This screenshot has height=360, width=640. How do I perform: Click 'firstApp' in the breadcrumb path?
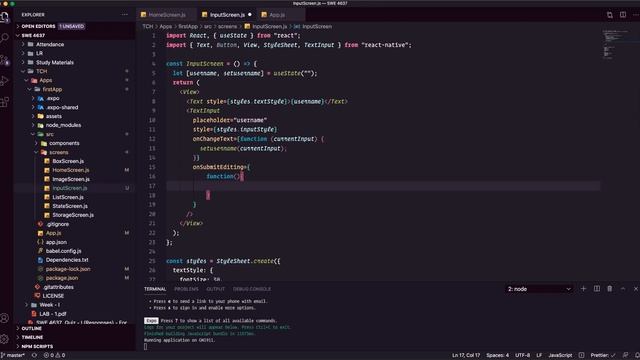[x=188, y=27]
